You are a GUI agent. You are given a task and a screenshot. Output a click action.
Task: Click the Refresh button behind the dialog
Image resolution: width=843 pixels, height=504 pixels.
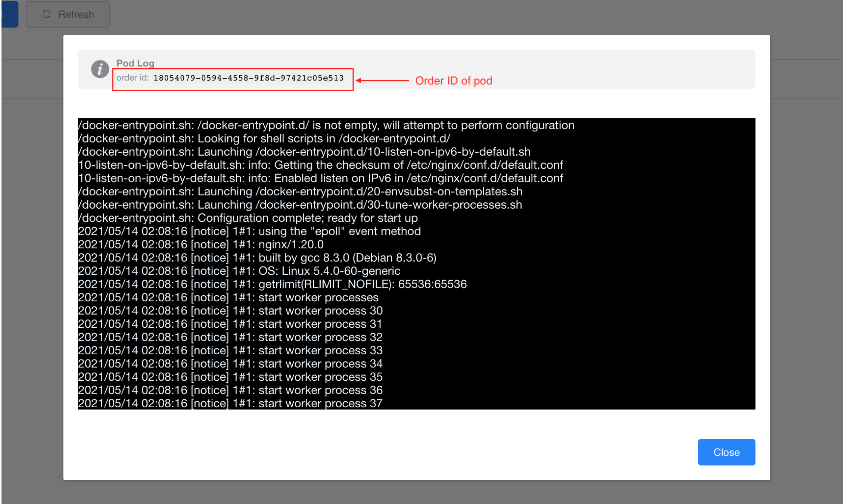[x=68, y=14]
